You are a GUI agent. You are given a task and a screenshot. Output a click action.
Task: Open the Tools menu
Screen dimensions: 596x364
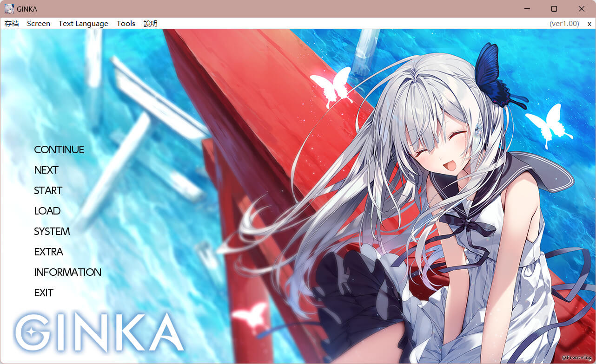(126, 24)
